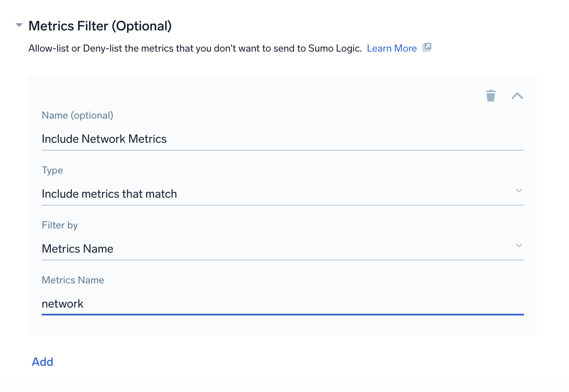The height and width of the screenshot is (392, 569).
Task: Delete the filter with the trash icon
Action: [x=491, y=96]
